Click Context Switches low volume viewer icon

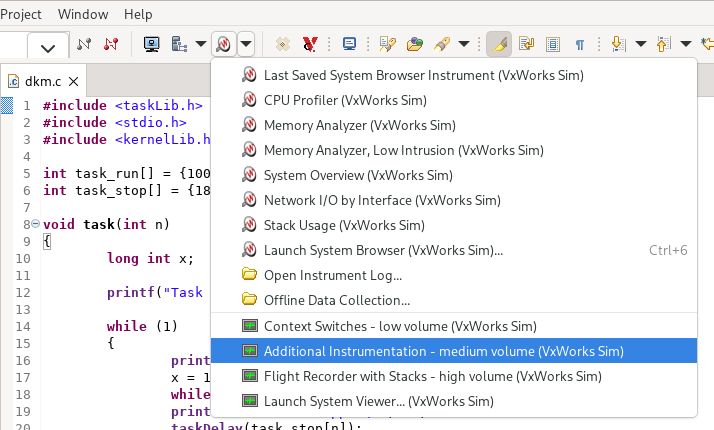(250, 326)
